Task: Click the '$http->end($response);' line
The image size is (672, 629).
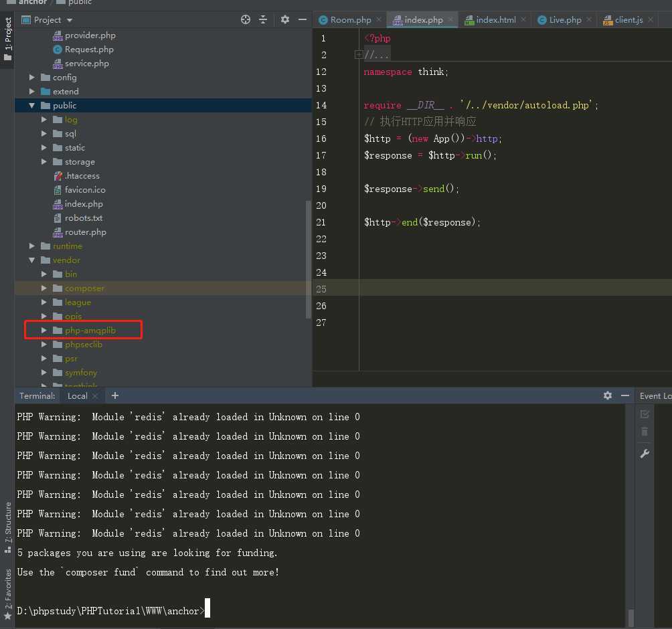Action: point(422,222)
